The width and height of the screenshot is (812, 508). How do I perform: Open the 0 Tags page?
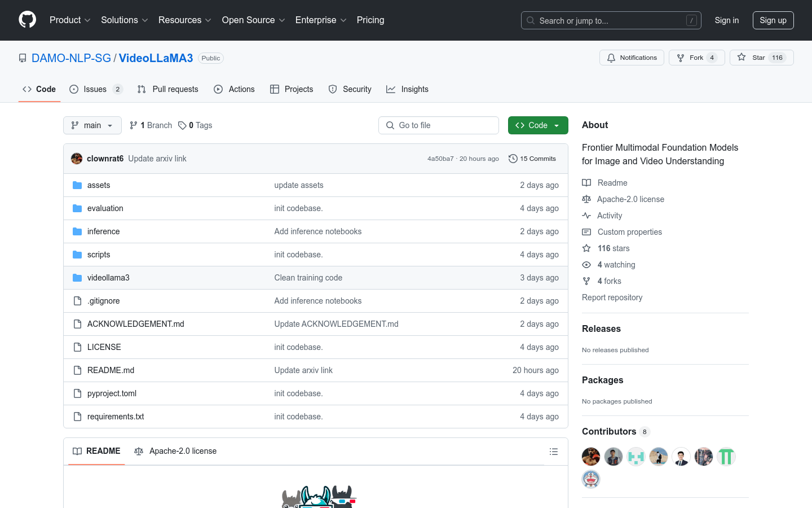click(195, 125)
